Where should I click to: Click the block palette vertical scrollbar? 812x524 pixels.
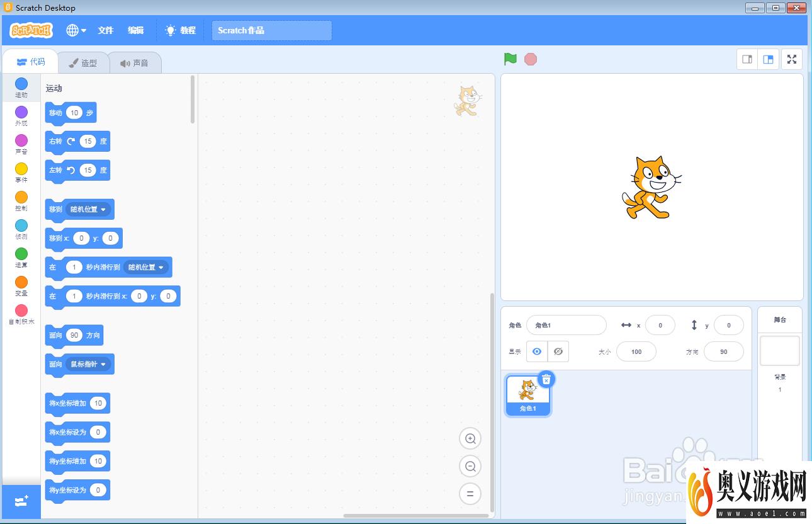[193, 100]
